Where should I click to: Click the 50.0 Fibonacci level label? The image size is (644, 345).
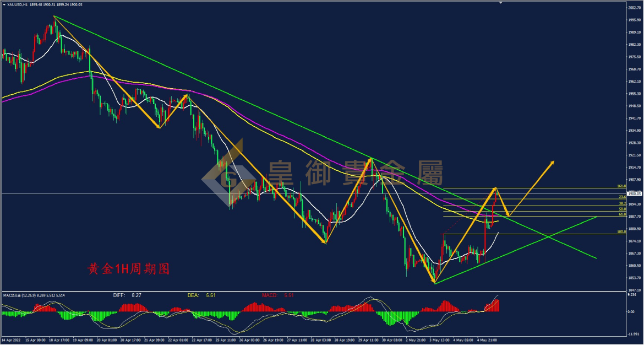[621, 209]
